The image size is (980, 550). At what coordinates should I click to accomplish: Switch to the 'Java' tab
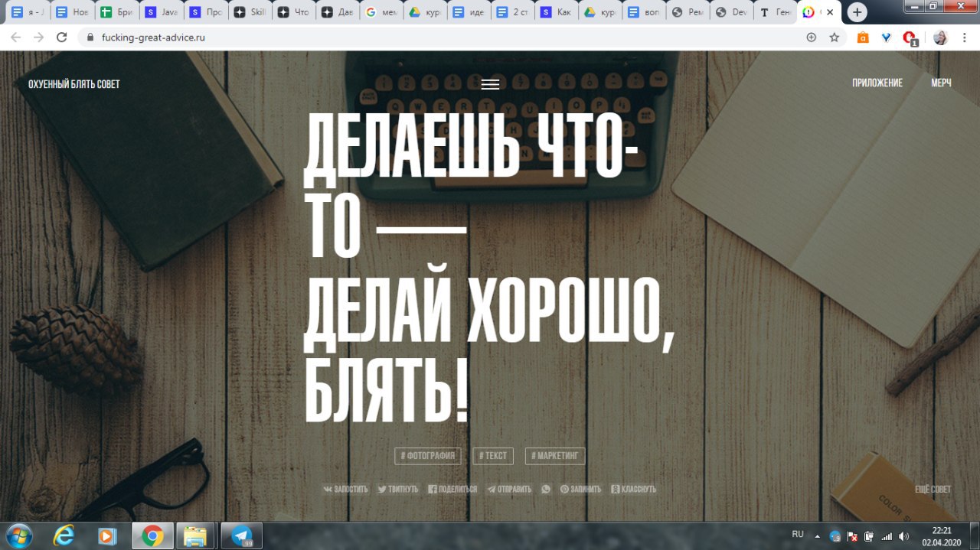(160, 12)
